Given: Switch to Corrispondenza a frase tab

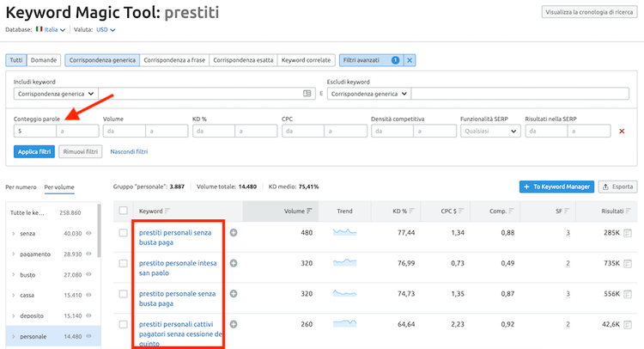Looking at the screenshot, I should 174,60.
